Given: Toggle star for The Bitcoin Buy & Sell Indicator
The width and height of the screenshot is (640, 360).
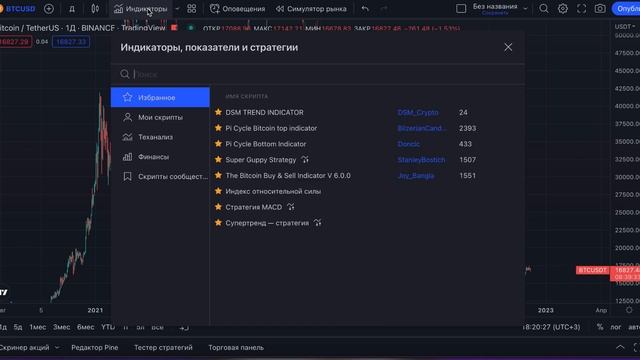Looking at the screenshot, I should 218,175.
